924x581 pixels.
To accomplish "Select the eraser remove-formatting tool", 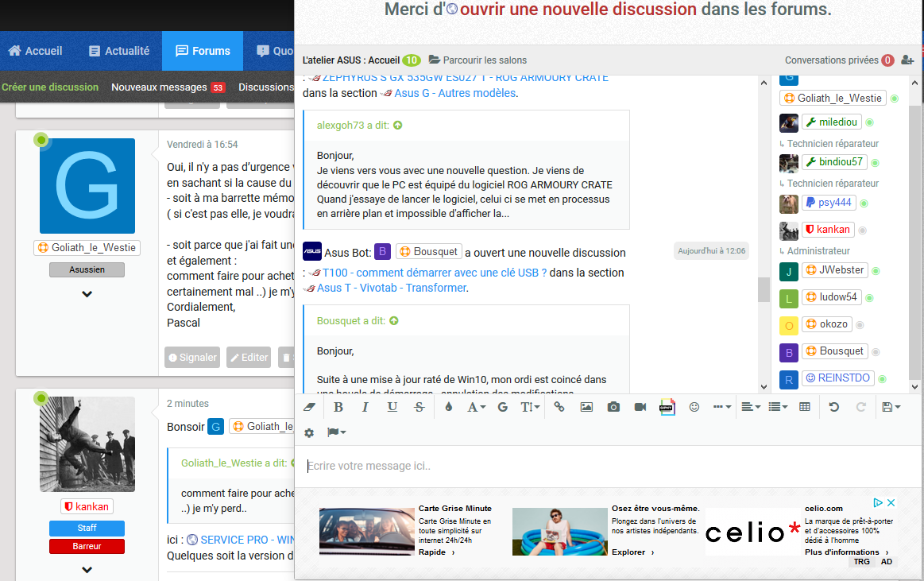I will (309, 407).
